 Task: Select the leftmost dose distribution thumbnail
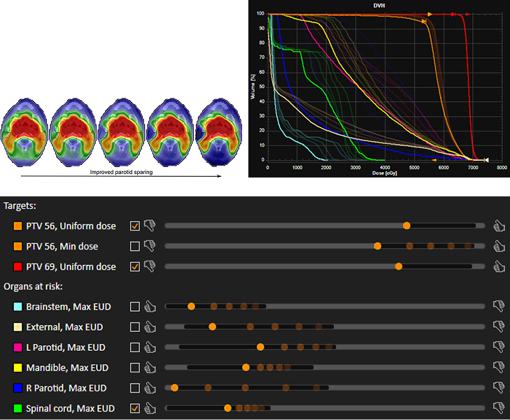point(25,132)
